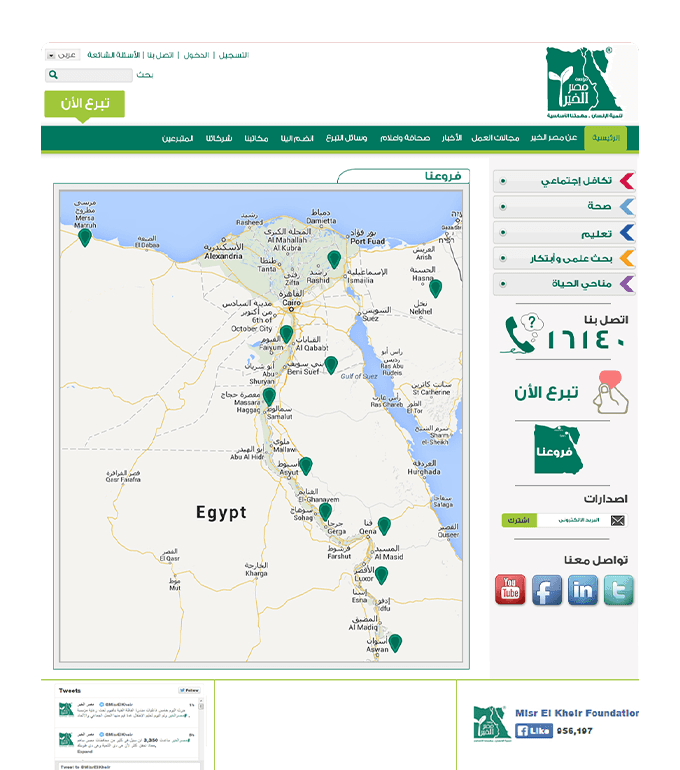Open the LinkedIn social icon

583,590
